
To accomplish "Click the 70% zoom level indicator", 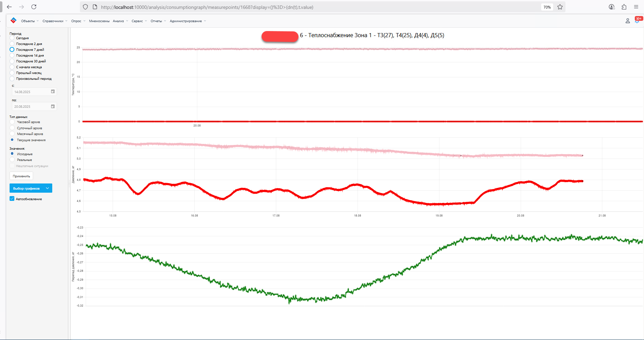I will (x=547, y=7).
